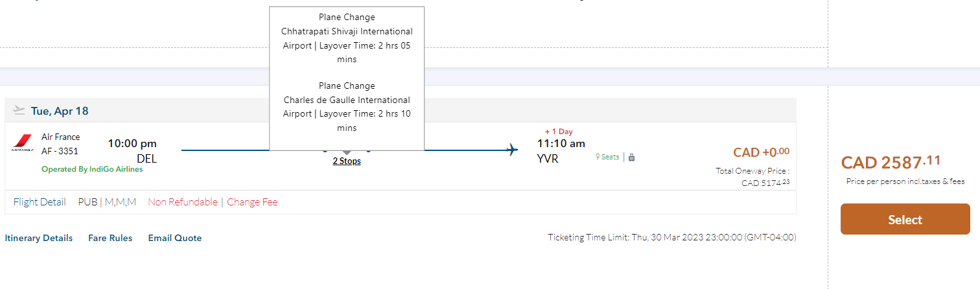Click the 2 Stops label
This screenshot has width=980, height=289.
pos(347,161)
